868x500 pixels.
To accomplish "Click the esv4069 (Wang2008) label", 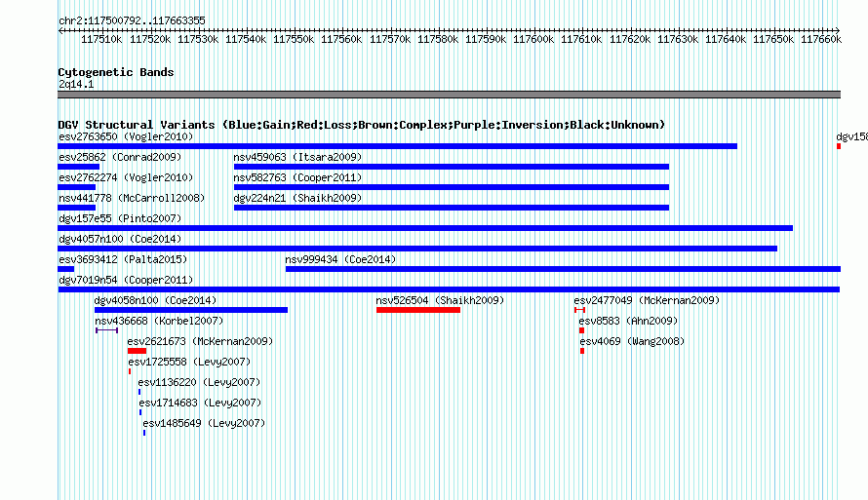I will tap(632, 341).
